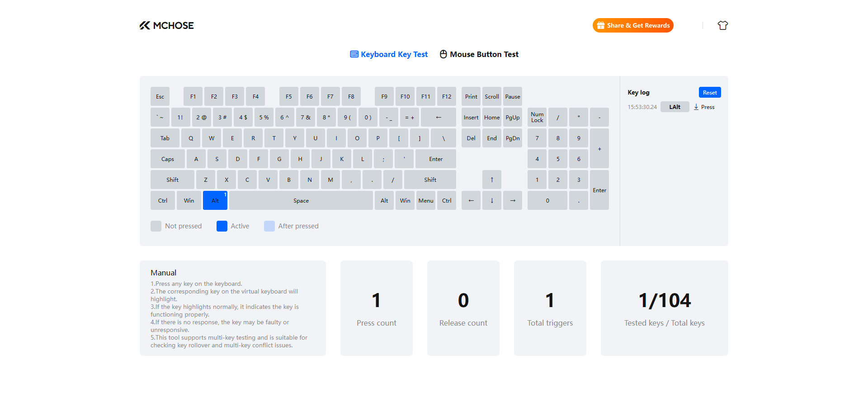Click the left Ctrl key
This screenshot has width=868, height=412.
163,200
